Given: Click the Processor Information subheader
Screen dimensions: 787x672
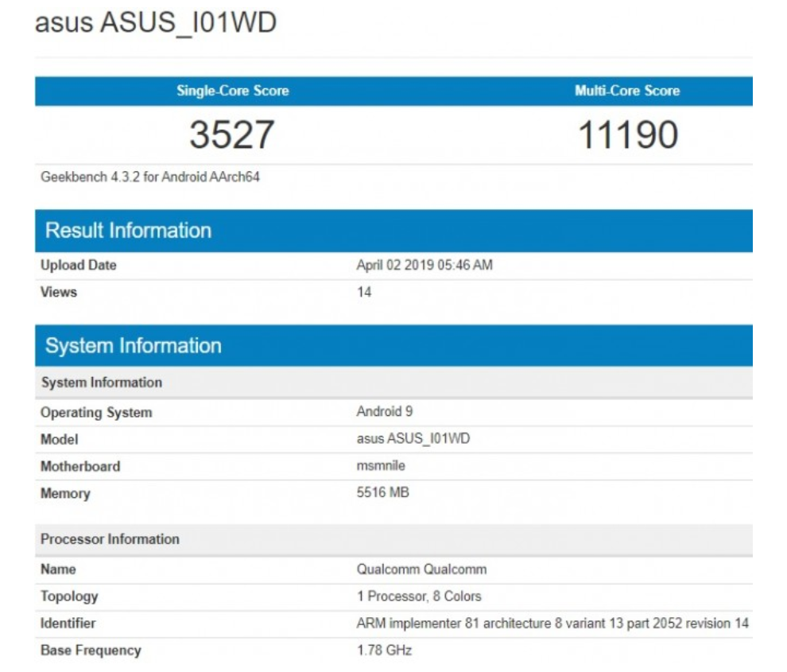Looking at the screenshot, I should point(393,539).
